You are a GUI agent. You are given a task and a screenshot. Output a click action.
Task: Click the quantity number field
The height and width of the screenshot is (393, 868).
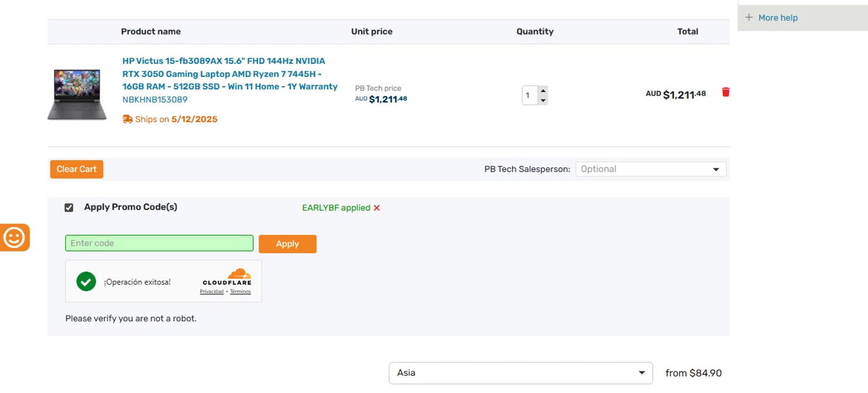tap(530, 95)
